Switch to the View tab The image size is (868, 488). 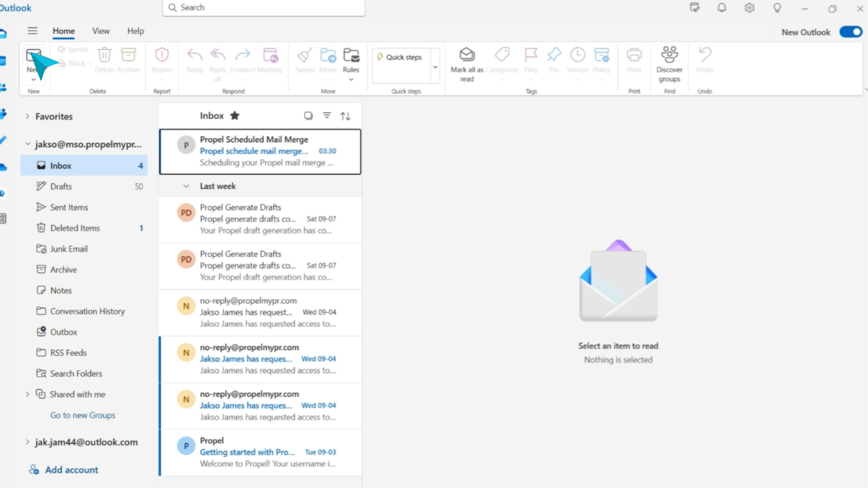101,31
